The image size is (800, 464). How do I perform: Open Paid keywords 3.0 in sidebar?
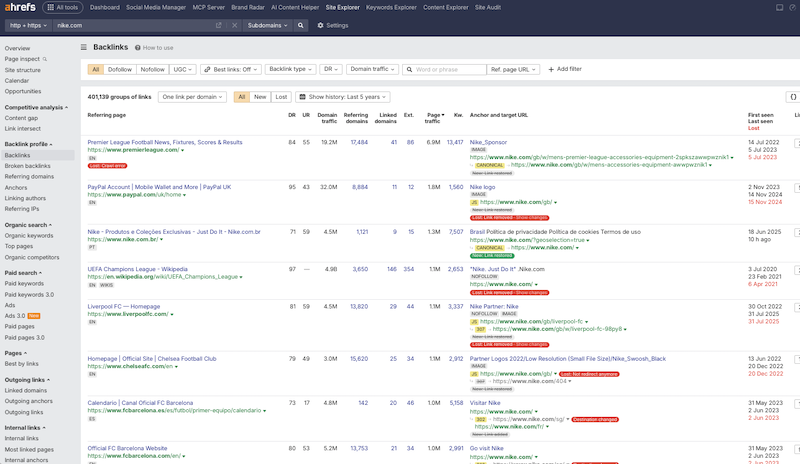click(29, 295)
